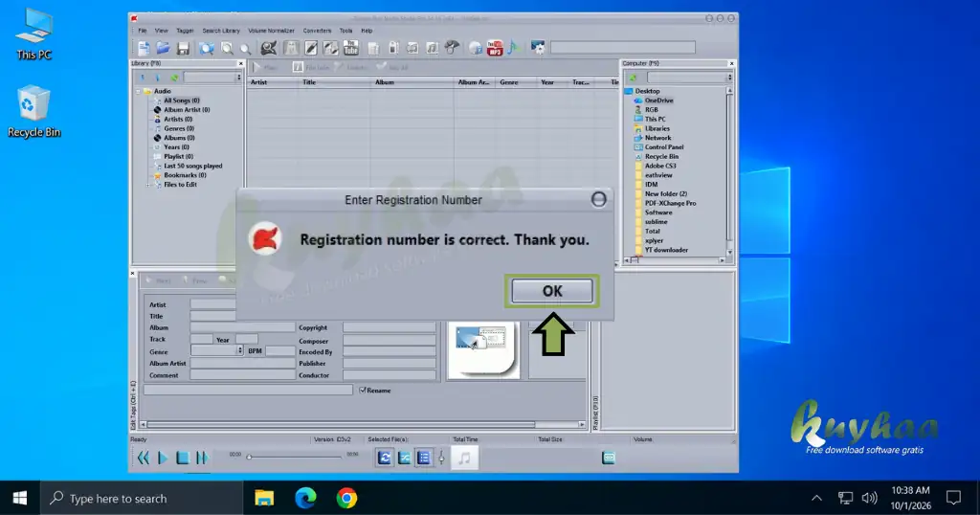
Task: Close the Enter Registration Number dialog
Action: click(x=599, y=199)
